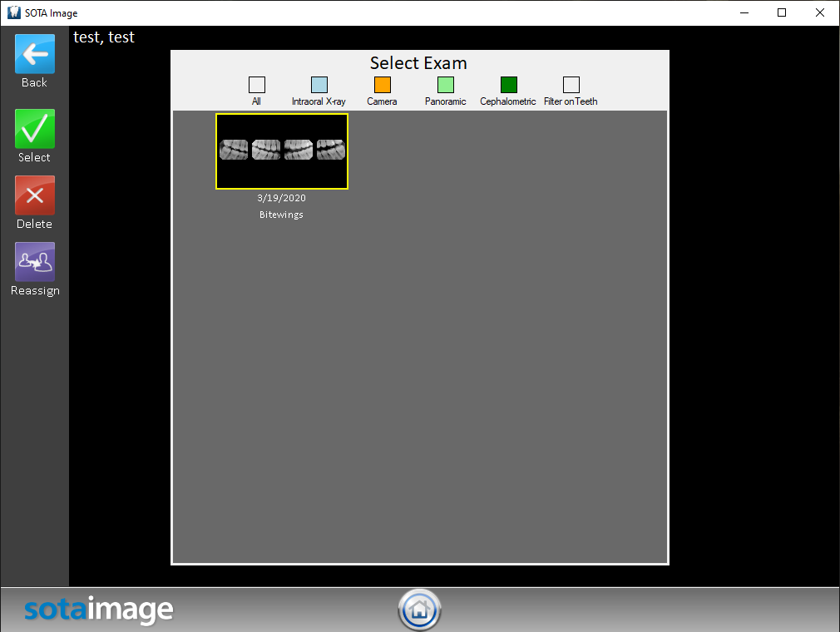This screenshot has width=840, height=632.
Task: Toggle the All exam filter checkbox
Action: 256,85
